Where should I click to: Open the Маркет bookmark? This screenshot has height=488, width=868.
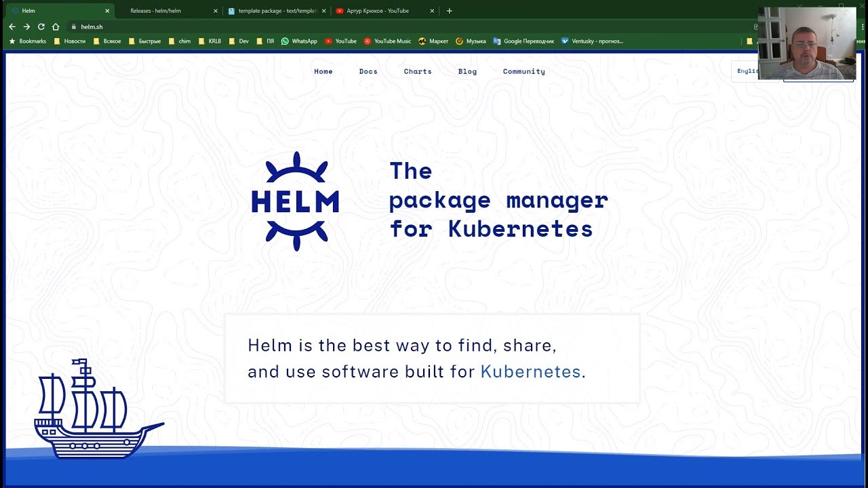(x=433, y=41)
